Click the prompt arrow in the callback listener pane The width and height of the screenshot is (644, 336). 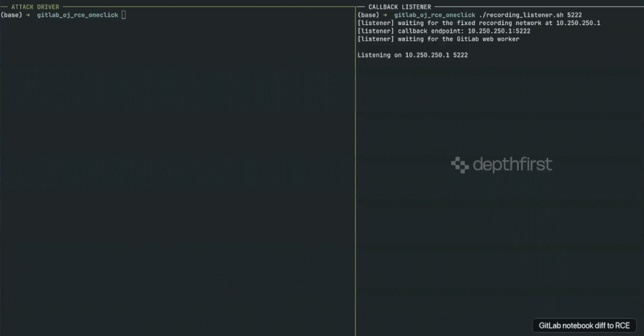pyautogui.click(x=385, y=15)
